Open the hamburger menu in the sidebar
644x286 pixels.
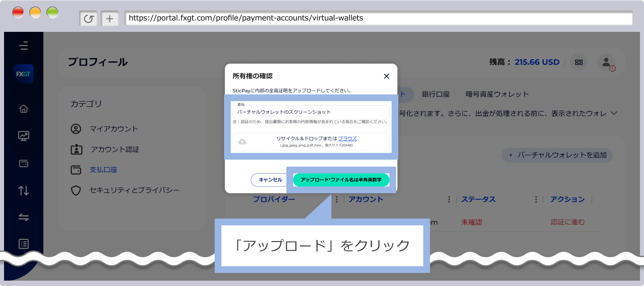click(23, 45)
